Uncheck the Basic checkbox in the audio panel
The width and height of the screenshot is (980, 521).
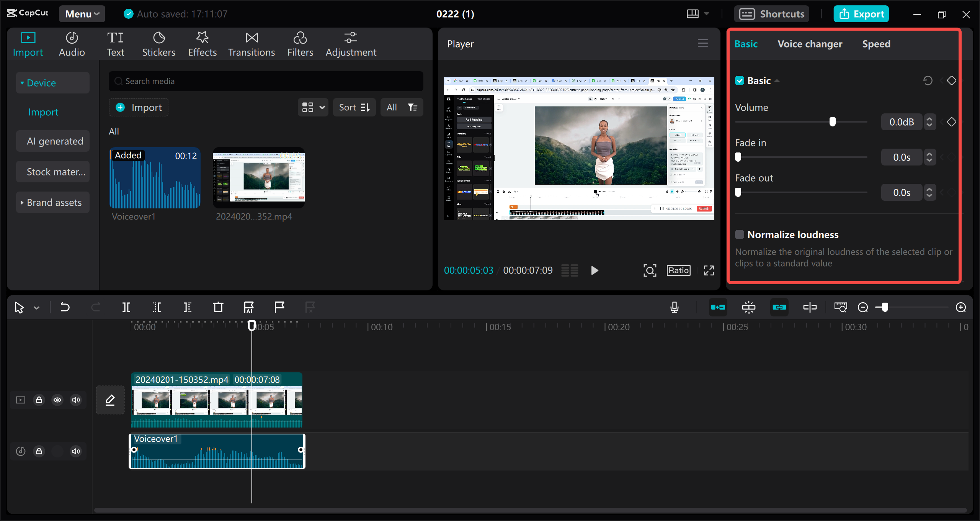(740, 80)
